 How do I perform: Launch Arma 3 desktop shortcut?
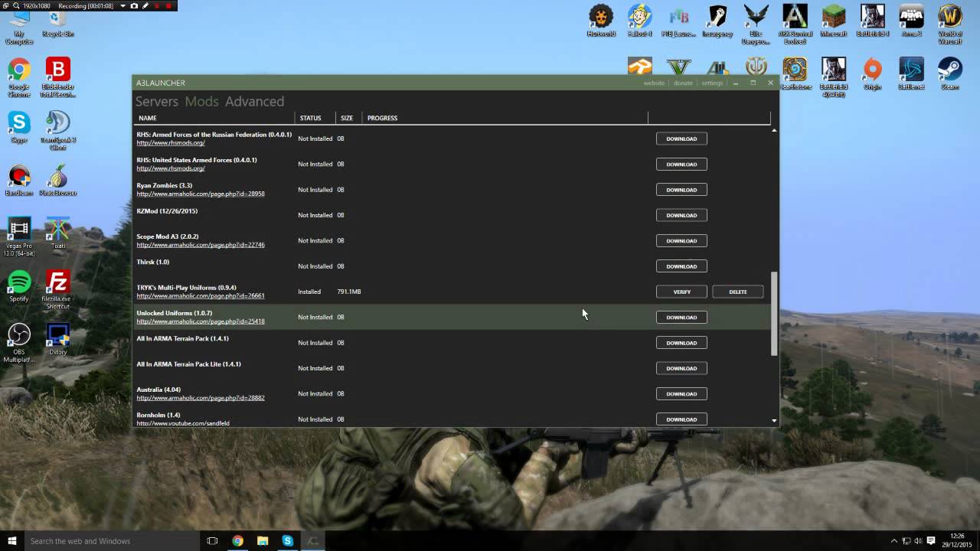(911, 21)
